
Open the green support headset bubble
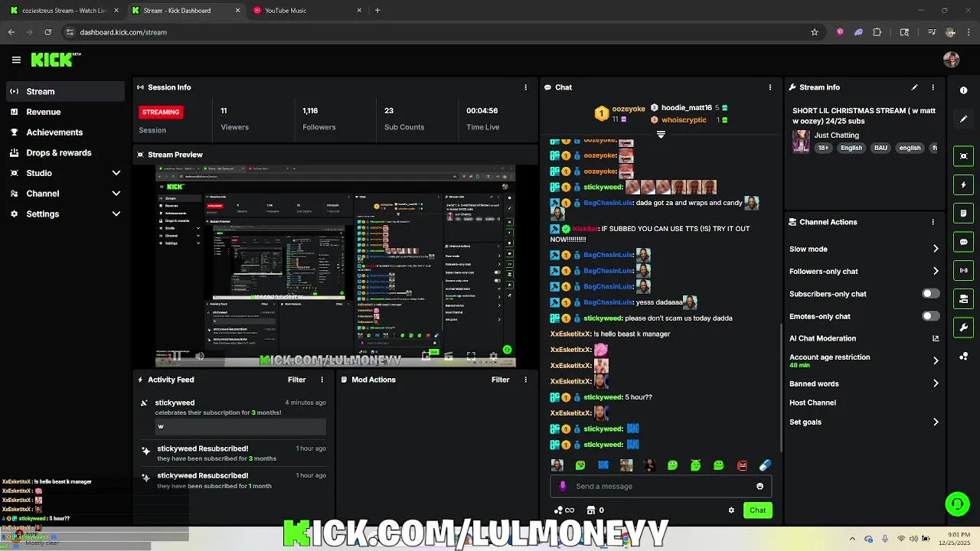tap(957, 504)
